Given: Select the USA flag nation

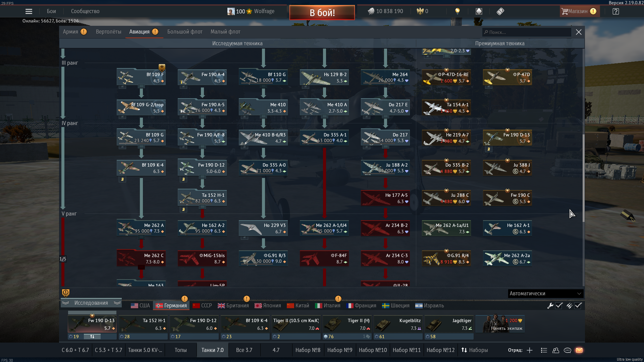Looking at the screenshot, I should pos(140,306).
